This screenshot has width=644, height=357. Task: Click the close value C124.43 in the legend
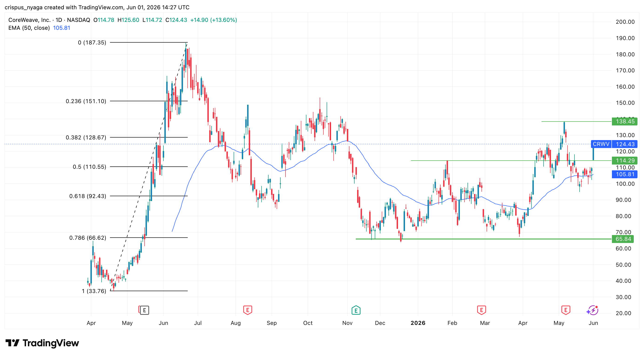point(176,20)
